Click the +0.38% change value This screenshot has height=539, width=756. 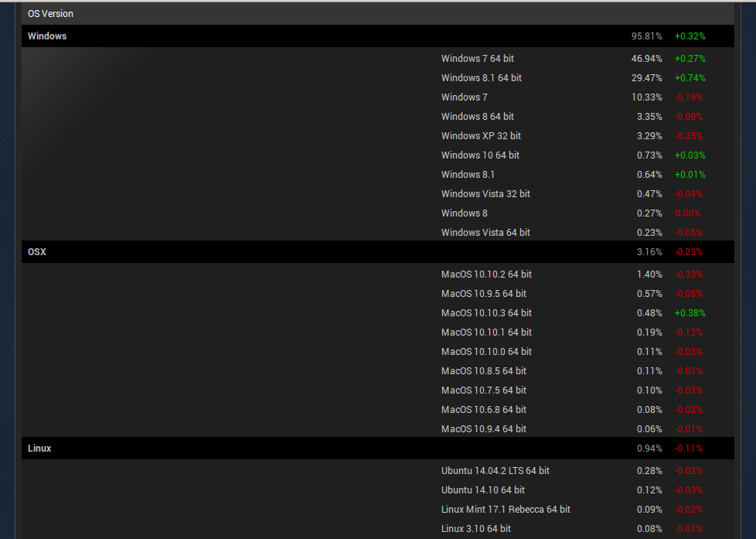(x=690, y=312)
